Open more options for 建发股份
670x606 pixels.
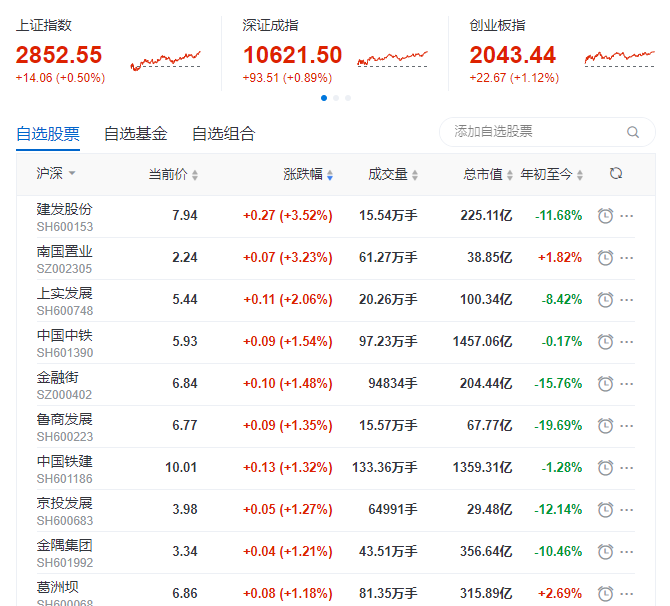(626, 216)
